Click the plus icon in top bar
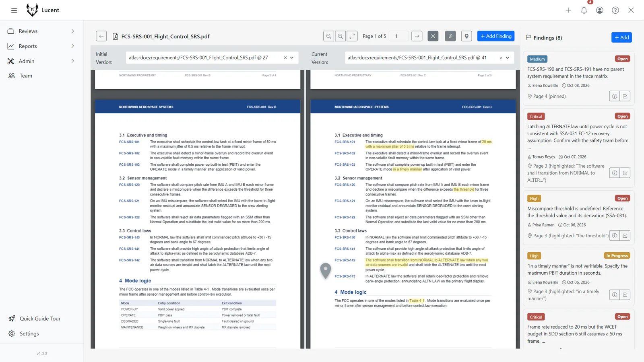 pos(568,10)
